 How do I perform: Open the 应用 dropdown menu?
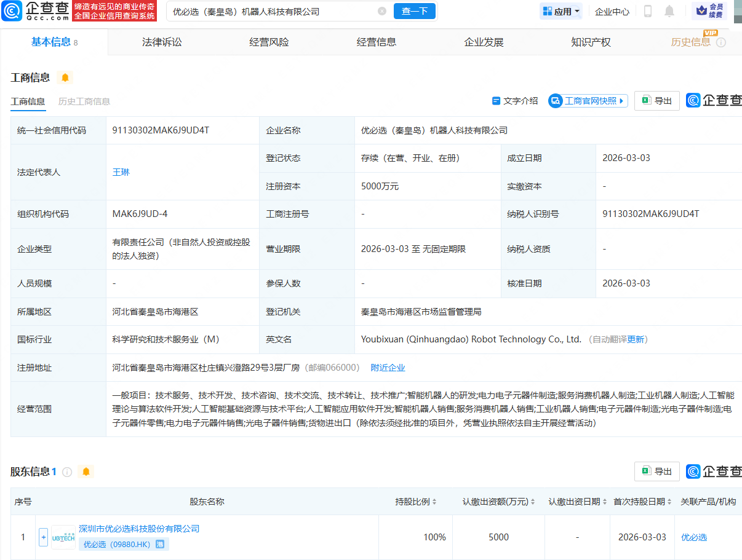[560, 11]
